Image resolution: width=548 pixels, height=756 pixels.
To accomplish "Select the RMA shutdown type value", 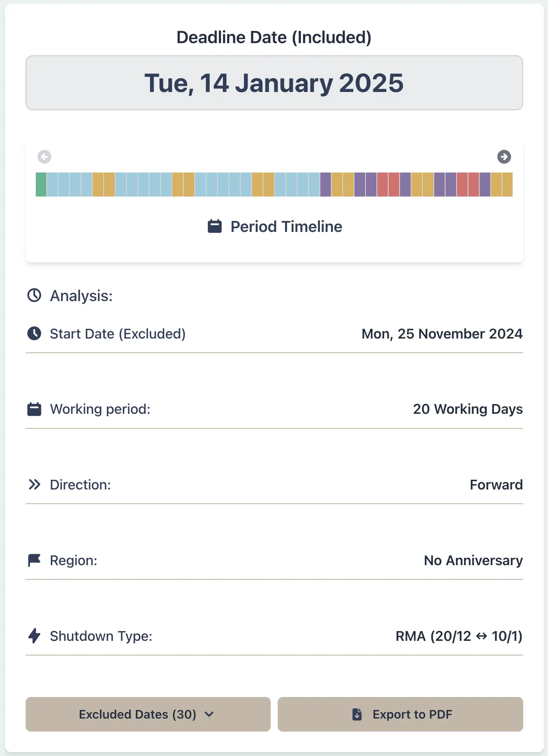I will 459,636.
